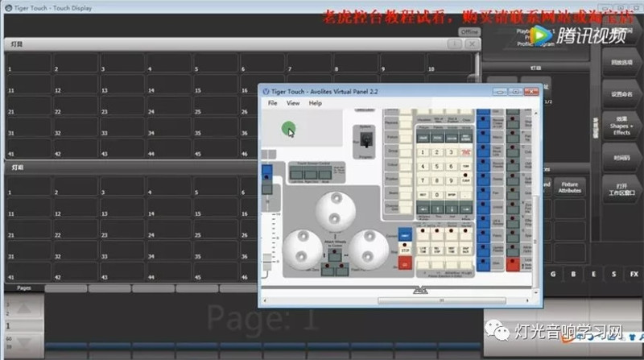Open the Help menu in Virtual Panel
The height and width of the screenshot is (360, 644).
[x=315, y=103]
